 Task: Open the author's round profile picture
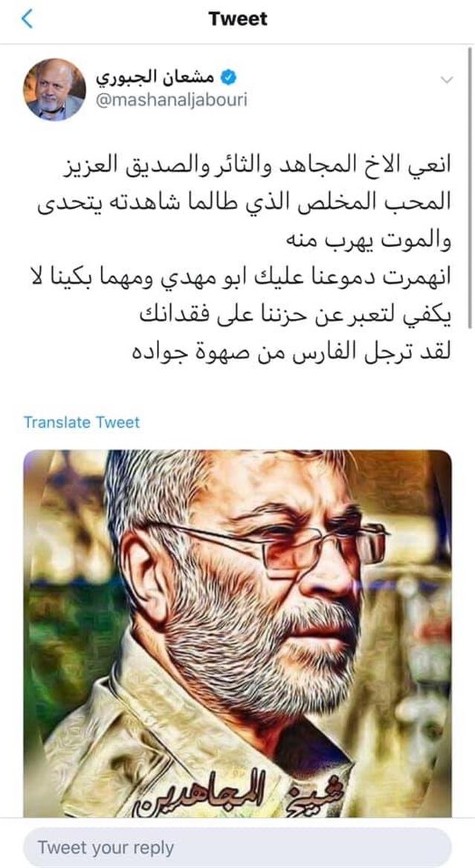point(54,90)
